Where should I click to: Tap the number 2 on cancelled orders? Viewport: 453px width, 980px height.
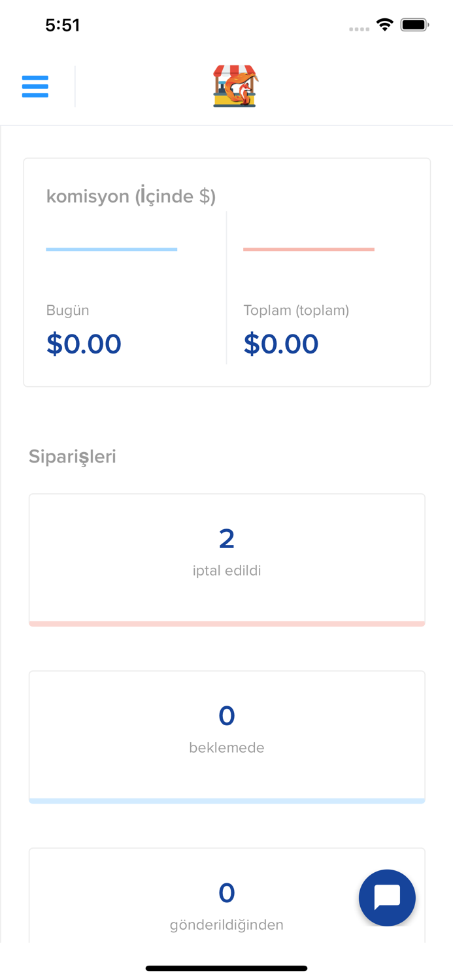[x=227, y=537]
